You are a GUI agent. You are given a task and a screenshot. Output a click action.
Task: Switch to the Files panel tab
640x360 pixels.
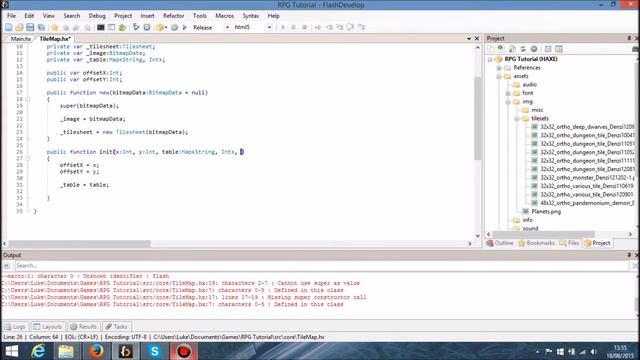coord(569,243)
